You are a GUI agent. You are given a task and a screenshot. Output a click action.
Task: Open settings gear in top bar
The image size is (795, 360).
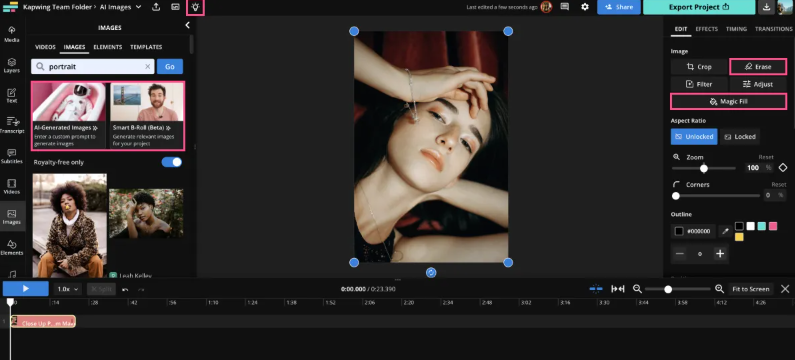(x=585, y=7)
